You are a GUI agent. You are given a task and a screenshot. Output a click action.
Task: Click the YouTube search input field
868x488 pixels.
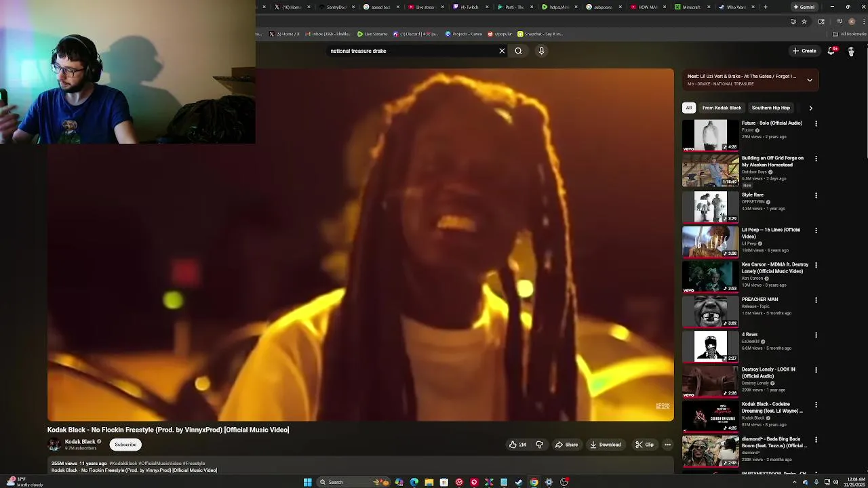coord(412,51)
